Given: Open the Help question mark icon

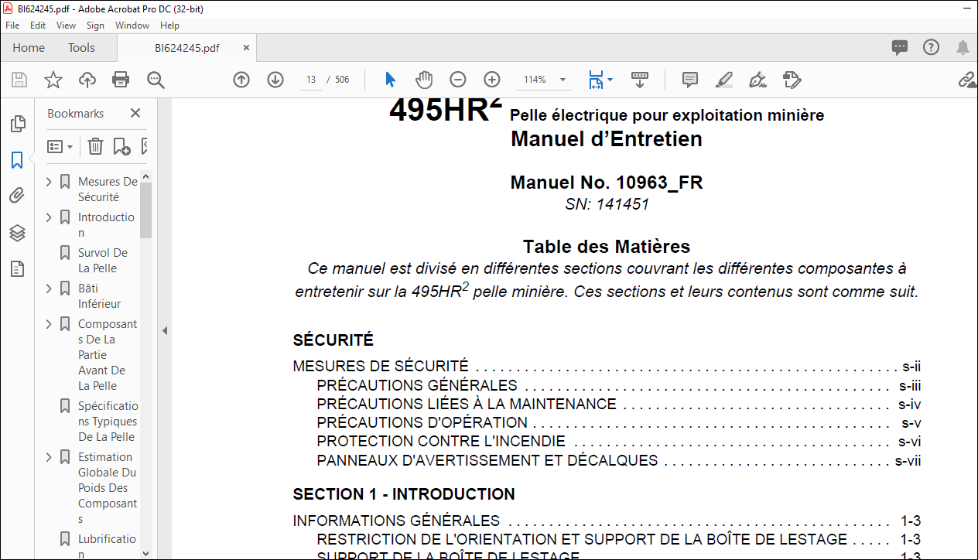Looking at the screenshot, I should (x=931, y=47).
